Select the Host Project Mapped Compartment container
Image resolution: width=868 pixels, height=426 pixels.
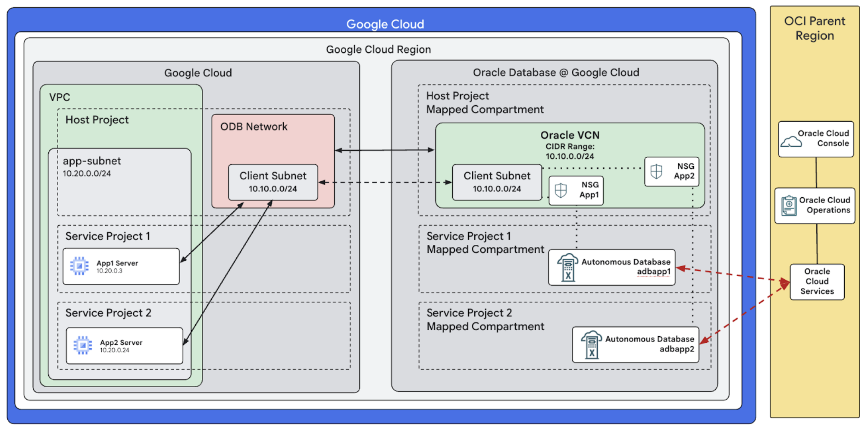(x=485, y=103)
